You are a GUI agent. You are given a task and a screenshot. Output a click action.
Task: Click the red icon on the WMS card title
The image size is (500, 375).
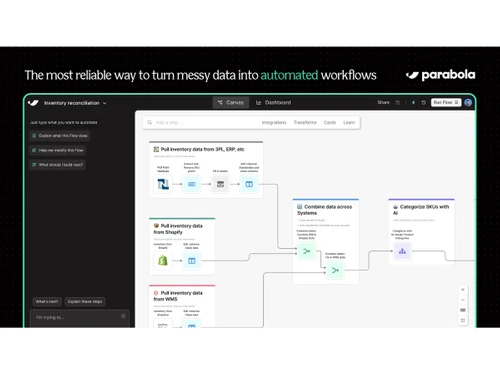tap(156, 293)
